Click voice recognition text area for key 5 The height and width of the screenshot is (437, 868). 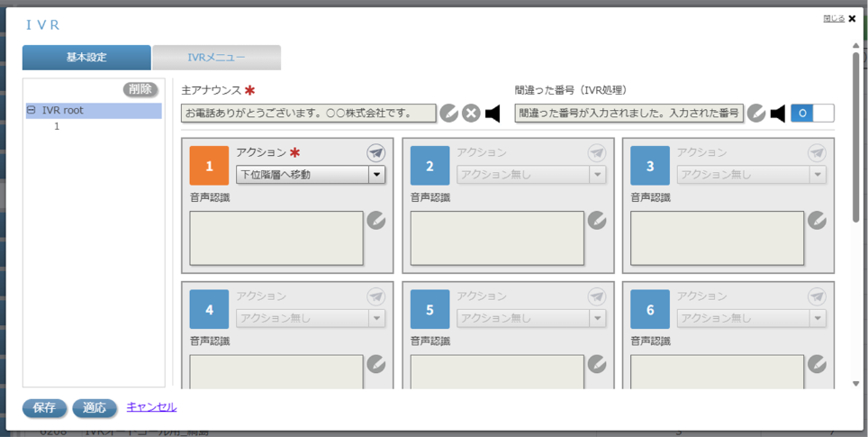(497, 371)
